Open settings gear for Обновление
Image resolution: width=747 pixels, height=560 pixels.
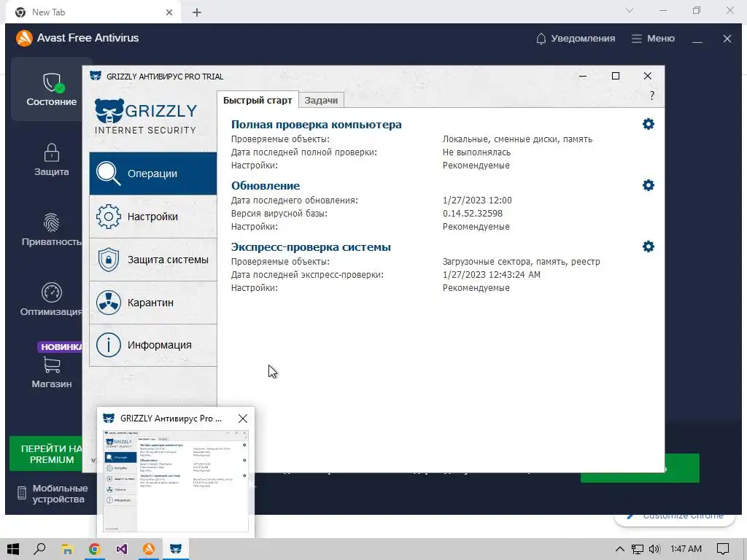pos(648,185)
